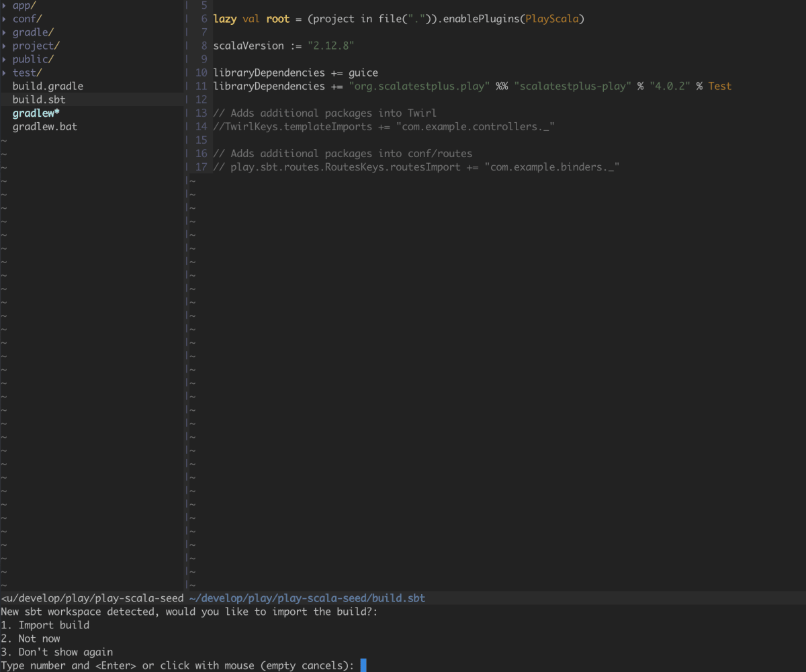Select conf/ folder name in tree

[27, 19]
